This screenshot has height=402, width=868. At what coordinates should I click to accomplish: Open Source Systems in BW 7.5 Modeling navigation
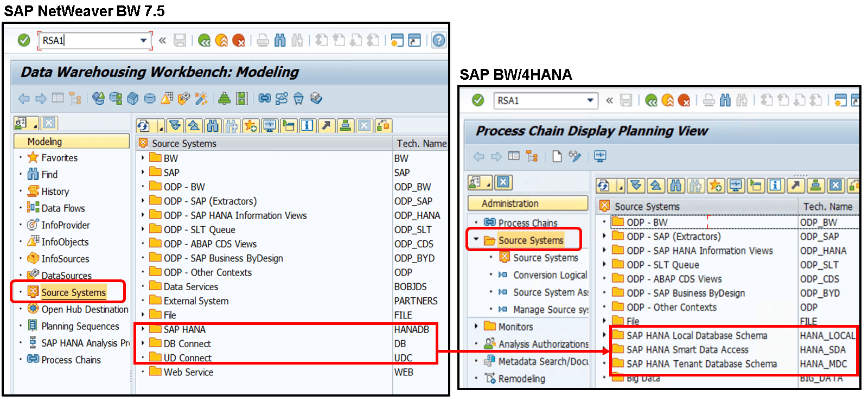click(74, 292)
